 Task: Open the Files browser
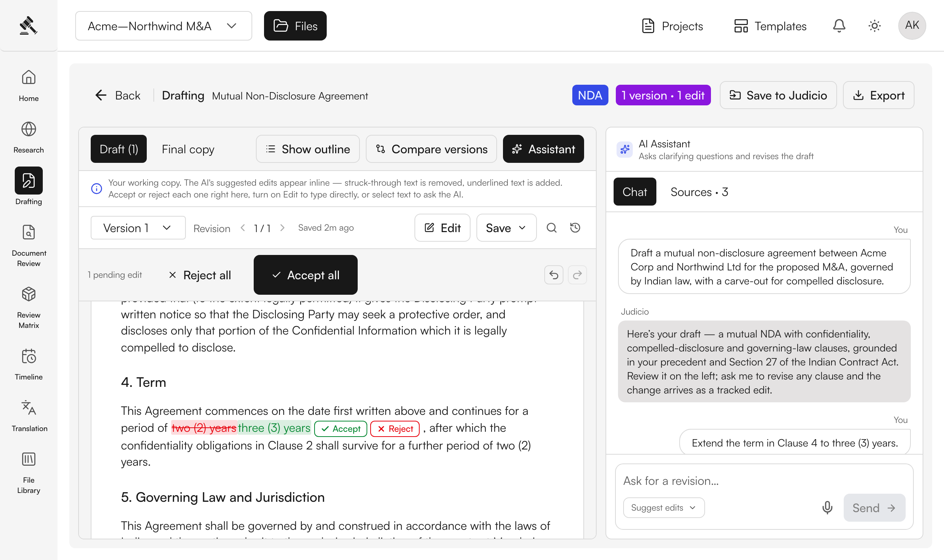[295, 26]
